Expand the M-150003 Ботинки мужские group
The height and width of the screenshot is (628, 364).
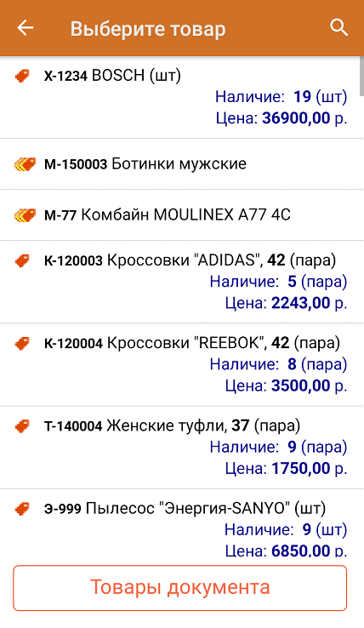click(181, 164)
